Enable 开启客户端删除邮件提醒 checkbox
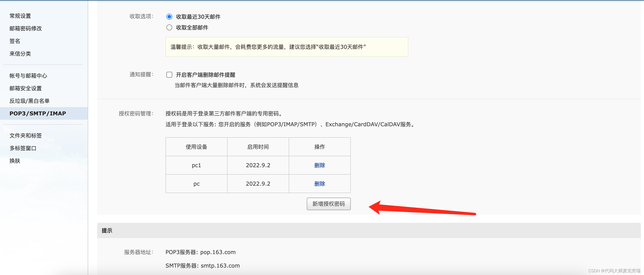Viewport: 644px width, 275px height. pos(169,75)
